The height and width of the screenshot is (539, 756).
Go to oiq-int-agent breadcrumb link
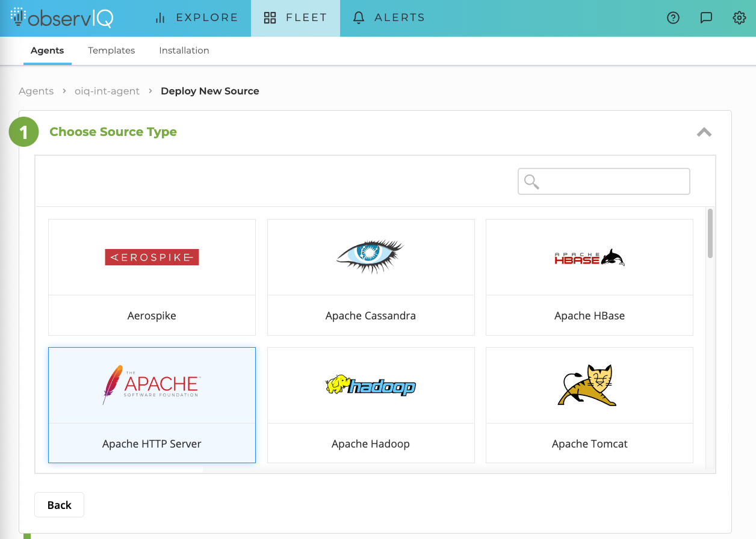coord(107,91)
